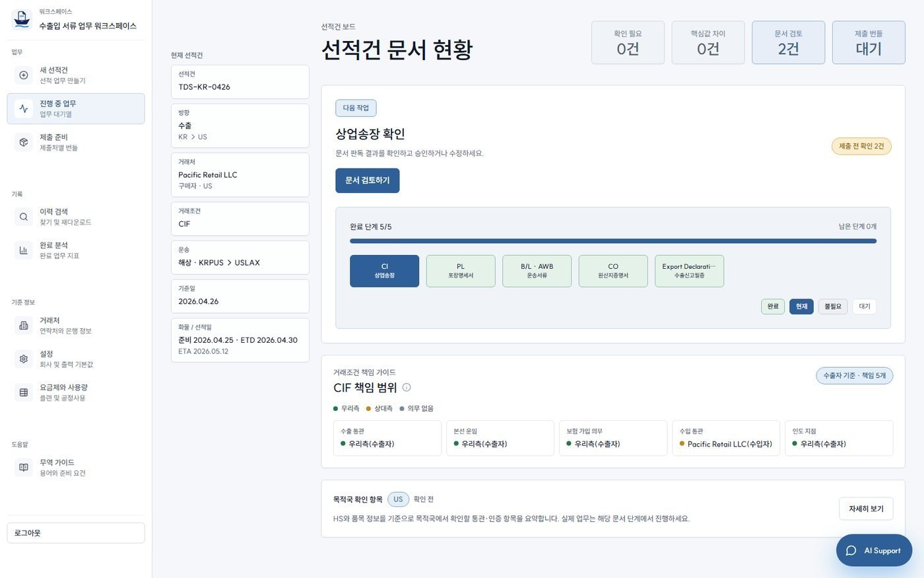Open the 제출 번들 대기 stat card

[869, 43]
